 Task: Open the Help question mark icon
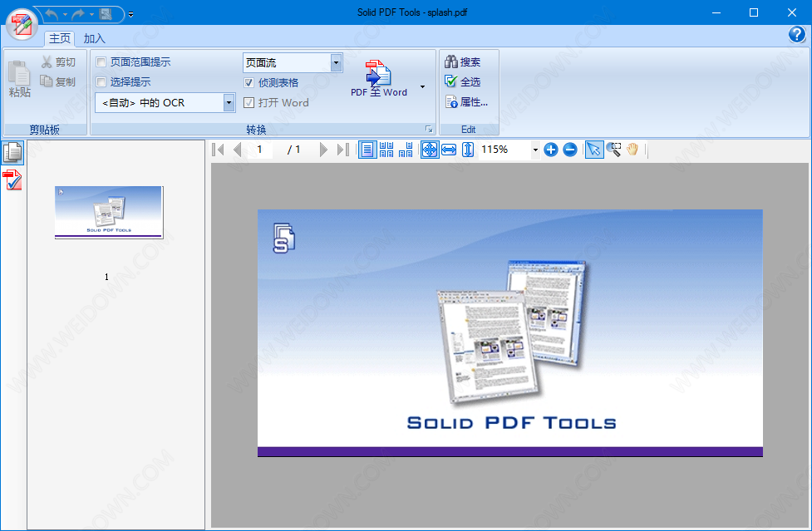pos(796,35)
